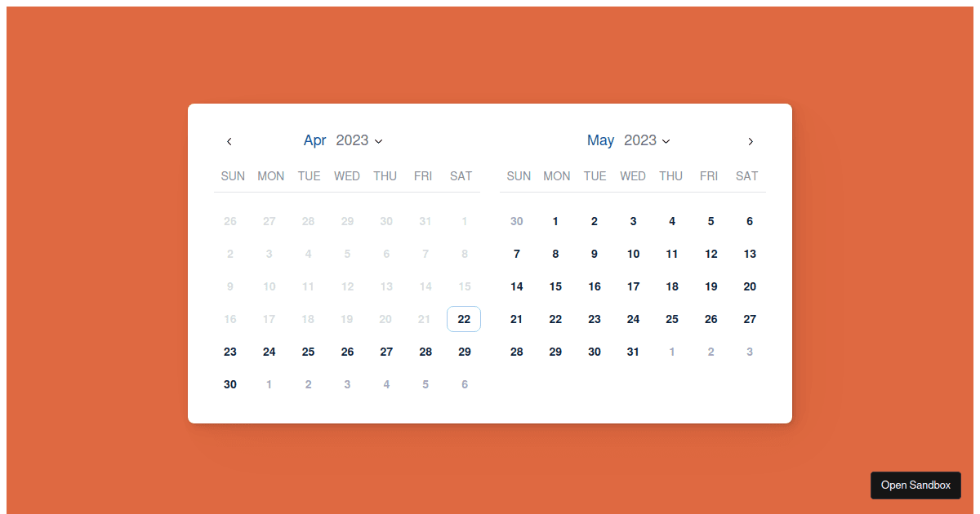Select May 31 in the calendar

click(x=633, y=352)
